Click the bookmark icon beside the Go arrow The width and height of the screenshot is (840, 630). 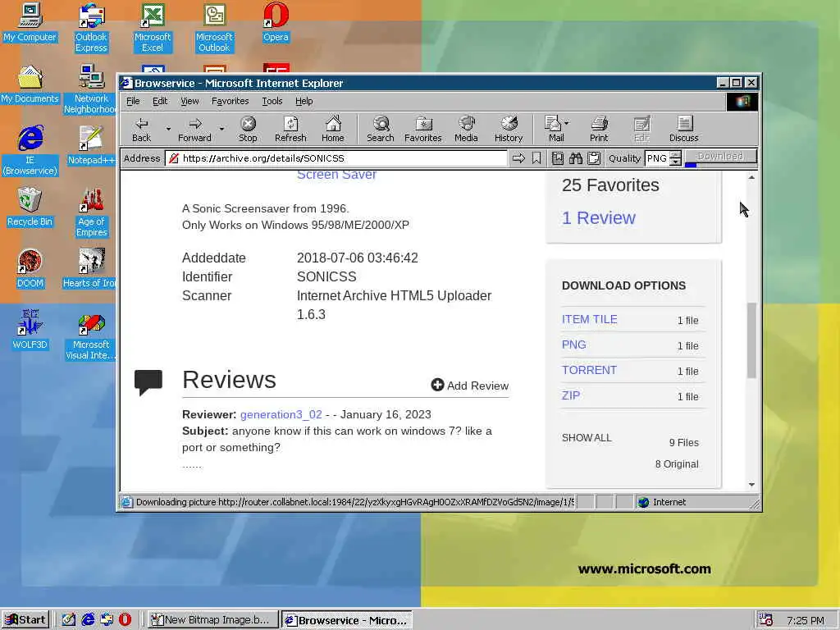[536, 158]
